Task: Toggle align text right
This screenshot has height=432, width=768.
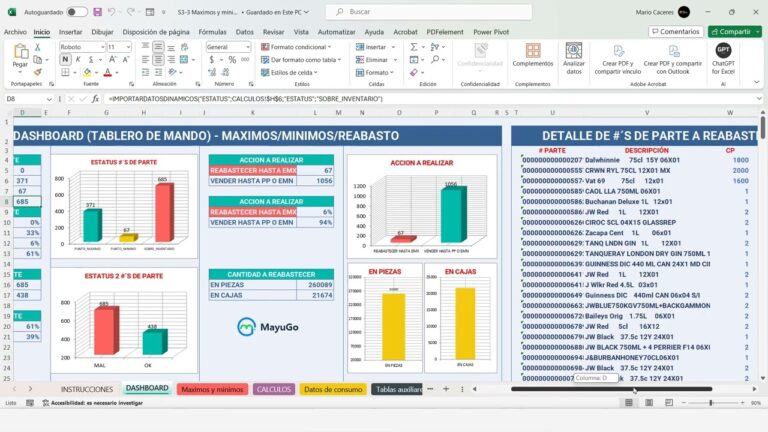Action: tap(171, 60)
